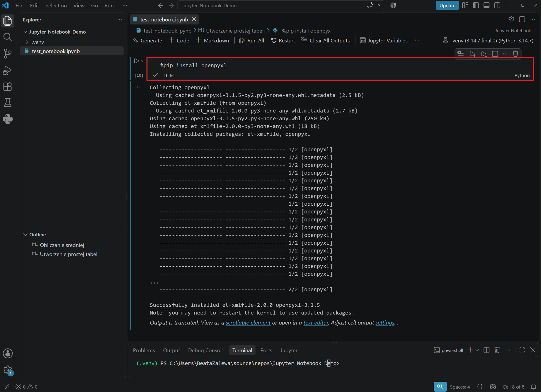541x392 pixels.
Task: Open the chat dropdown arrow in title bar
Action: 380,5
